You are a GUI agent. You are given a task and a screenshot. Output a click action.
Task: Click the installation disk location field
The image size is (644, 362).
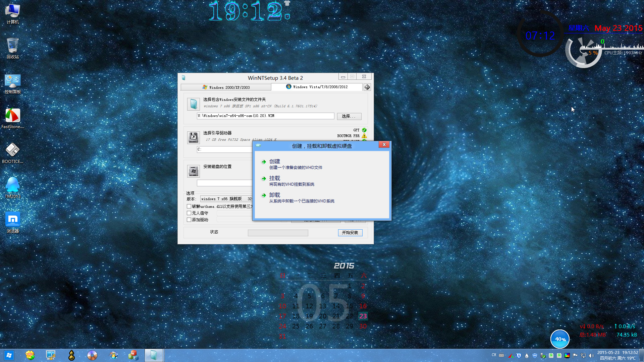(224, 183)
